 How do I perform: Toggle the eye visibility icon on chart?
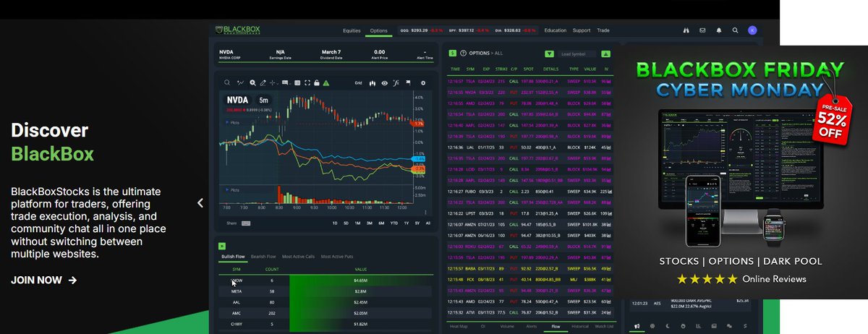pyautogui.click(x=385, y=83)
